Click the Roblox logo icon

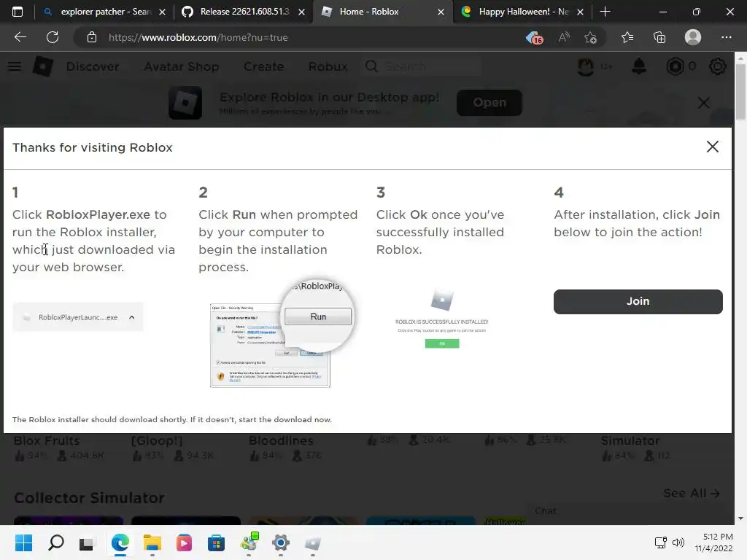pos(42,66)
